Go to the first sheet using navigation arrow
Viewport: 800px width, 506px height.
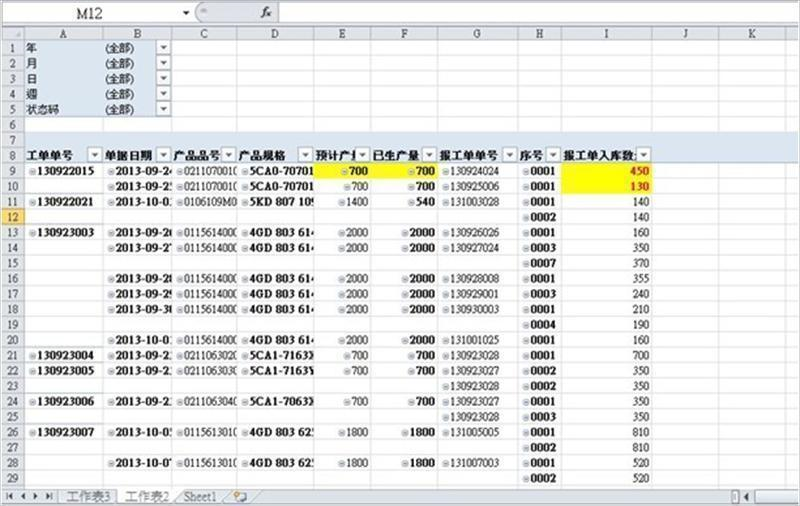pos(10,496)
